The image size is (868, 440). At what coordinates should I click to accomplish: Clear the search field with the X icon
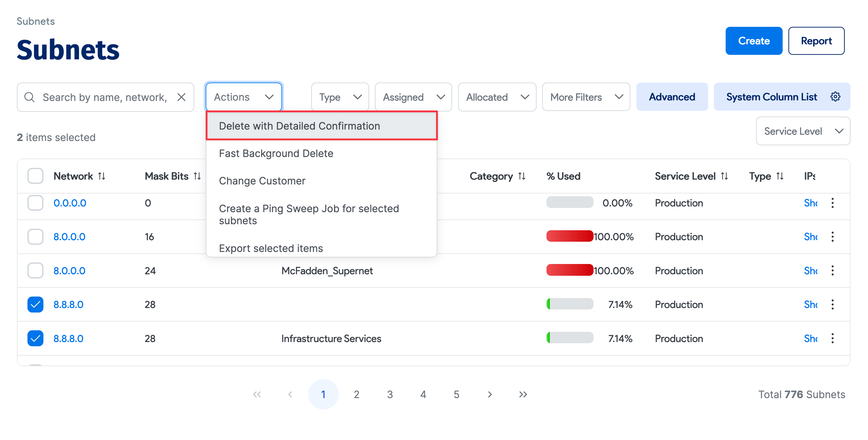(181, 97)
